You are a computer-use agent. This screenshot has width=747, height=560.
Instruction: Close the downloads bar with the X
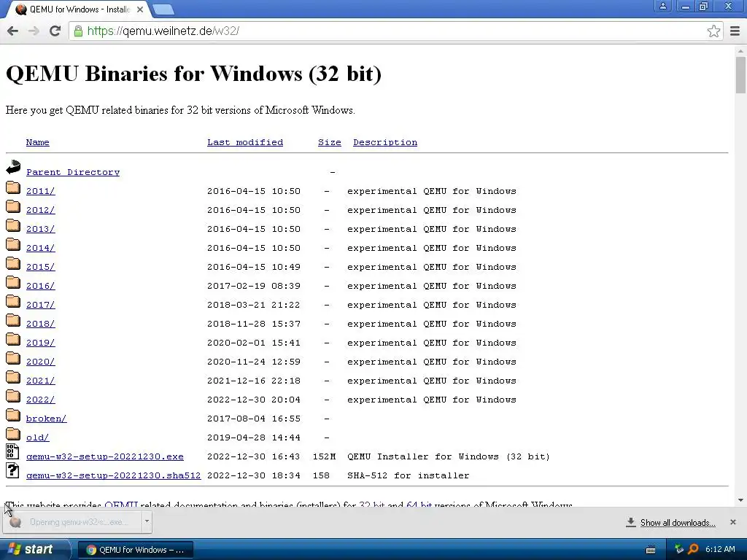[732, 522]
